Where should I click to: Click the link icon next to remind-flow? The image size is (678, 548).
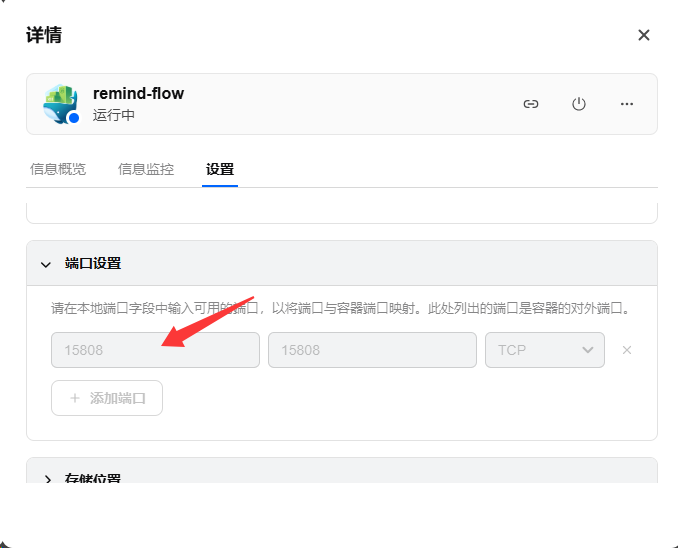(x=531, y=104)
